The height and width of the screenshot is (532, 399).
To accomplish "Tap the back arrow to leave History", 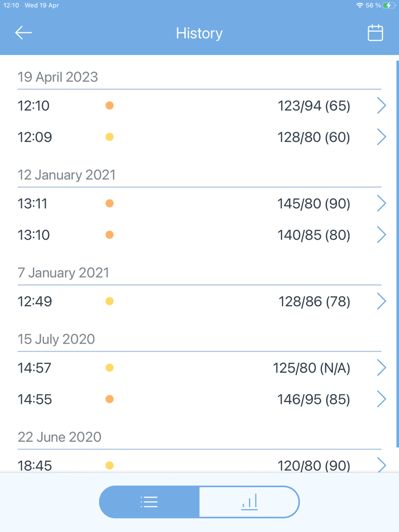I will [23, 32].
